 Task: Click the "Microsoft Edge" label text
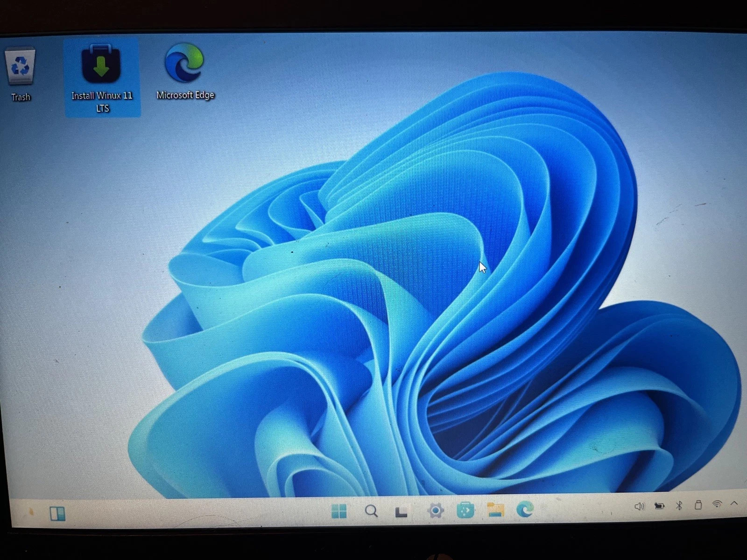point(185,95)
